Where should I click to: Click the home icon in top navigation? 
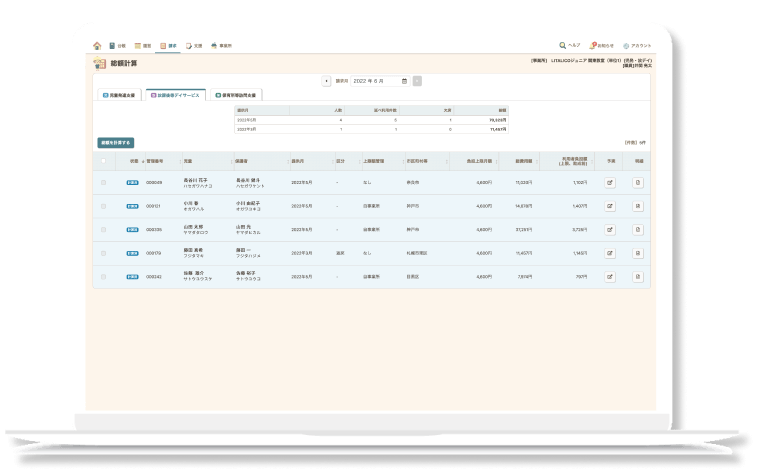pyautogui.click(x=97, y=45)
